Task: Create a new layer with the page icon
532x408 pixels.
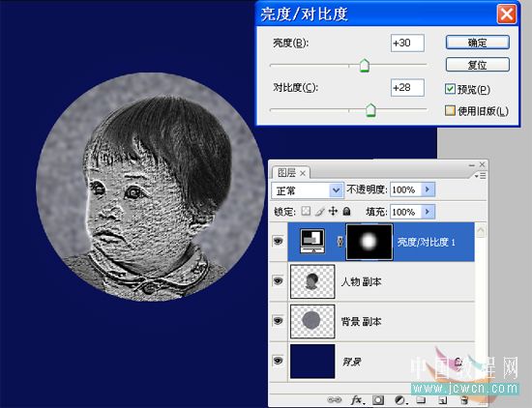Action: pos(442,400)
